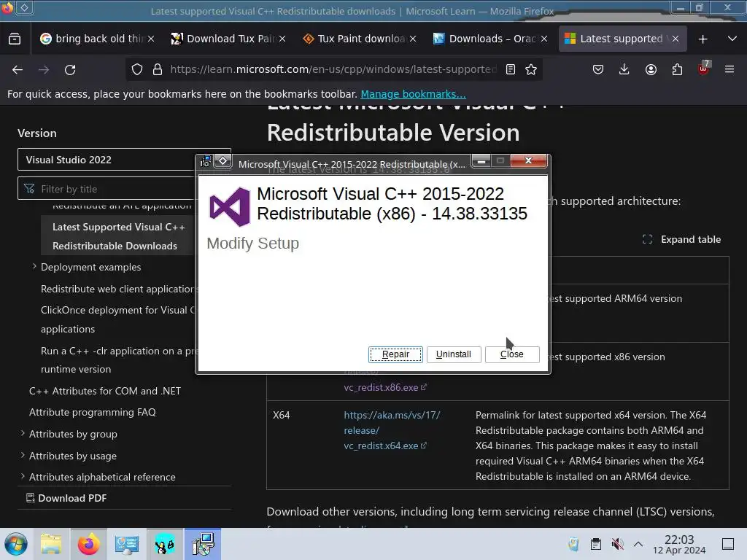Image resolution: width=747 pixels, height=560 pixels.
Task: Open the clock showing 22:03
Action: point(679,544)
